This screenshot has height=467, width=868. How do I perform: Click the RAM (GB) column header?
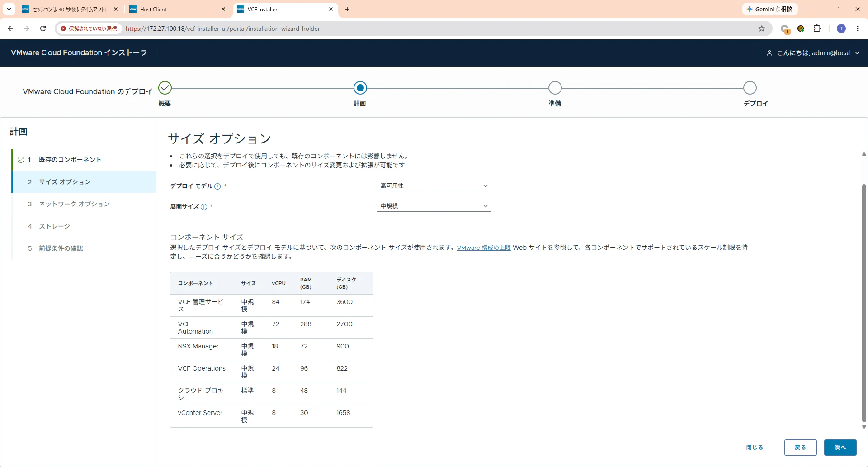(x=306, y=283)
